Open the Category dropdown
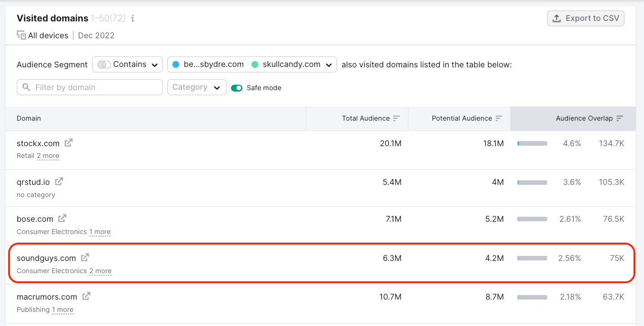 [x=196, y=87]
